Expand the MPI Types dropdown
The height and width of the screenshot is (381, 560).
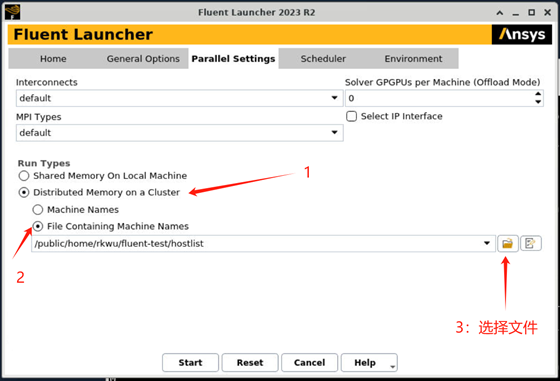334,132
